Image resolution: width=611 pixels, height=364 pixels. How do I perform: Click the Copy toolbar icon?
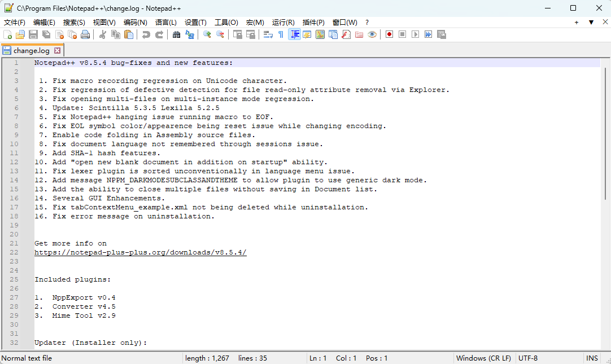(116, 34)
